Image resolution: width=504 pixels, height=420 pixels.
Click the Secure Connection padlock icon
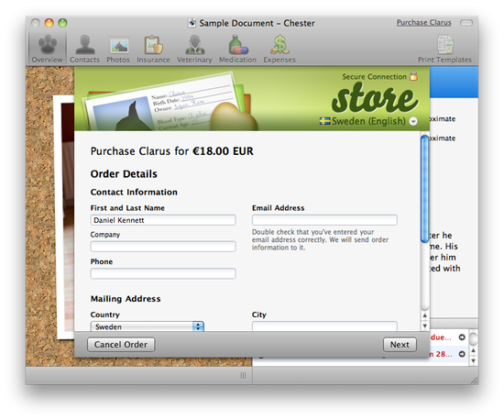pyautogui.click(x=413, y=76)
